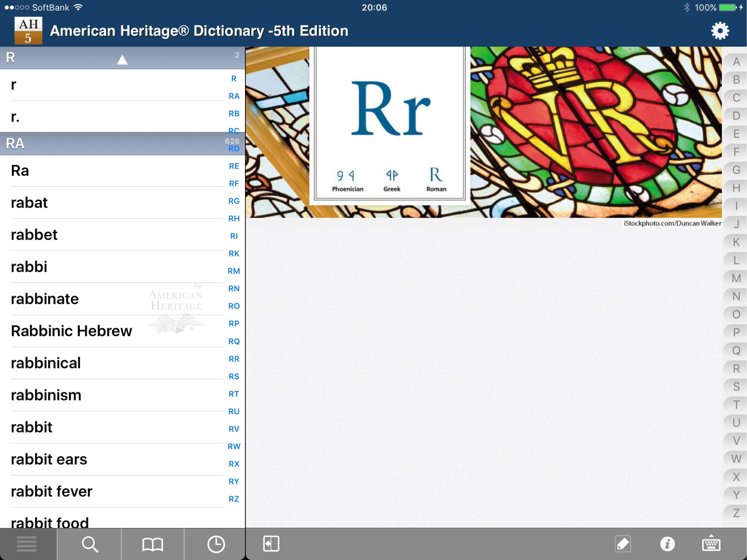
Task: Hide the word list sidebar panel
Action: (x=271, y=543)
